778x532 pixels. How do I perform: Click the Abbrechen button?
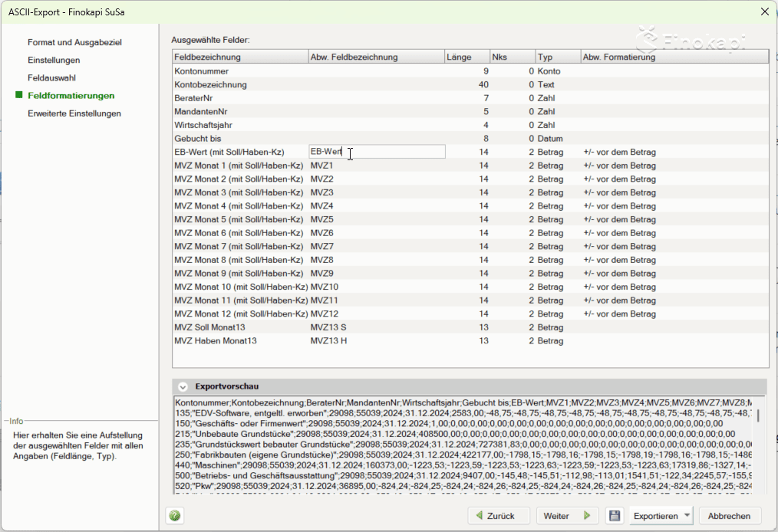(x=729, y=516)
